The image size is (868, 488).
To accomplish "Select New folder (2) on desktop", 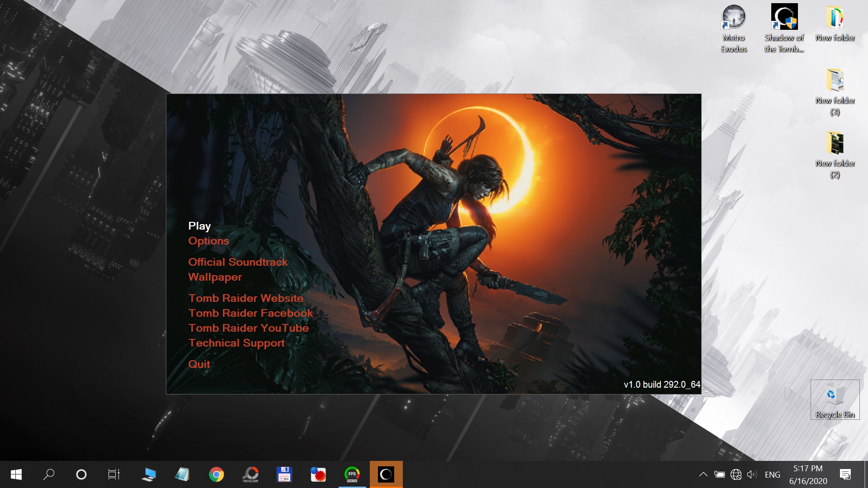I will click(835, 155).
